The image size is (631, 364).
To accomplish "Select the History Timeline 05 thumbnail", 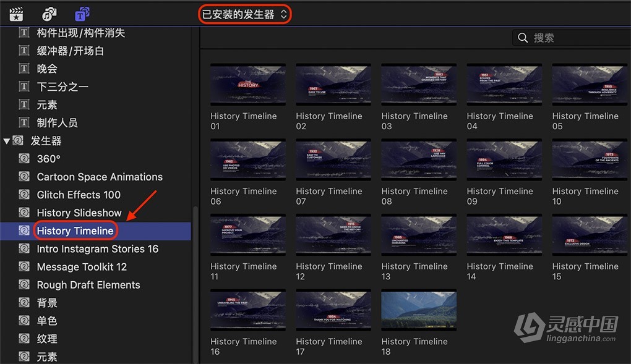I will (x=590, y=85).
